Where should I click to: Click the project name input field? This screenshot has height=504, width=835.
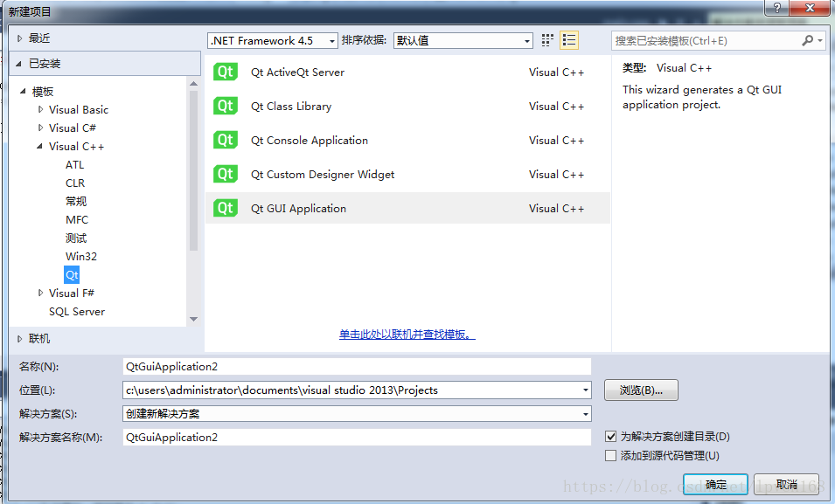357,367
